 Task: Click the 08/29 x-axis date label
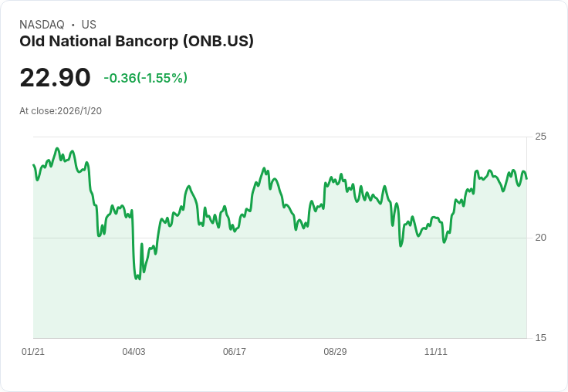click(335, 352)
